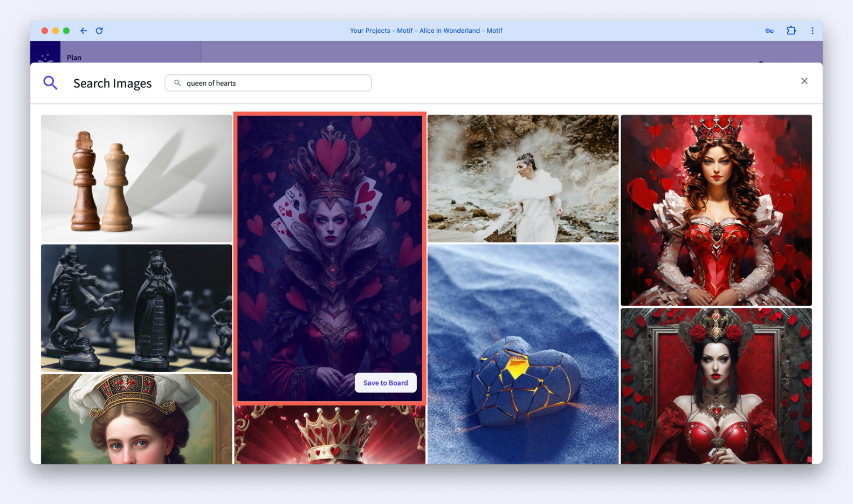Select the woman in white dress by rocks image

523,178
